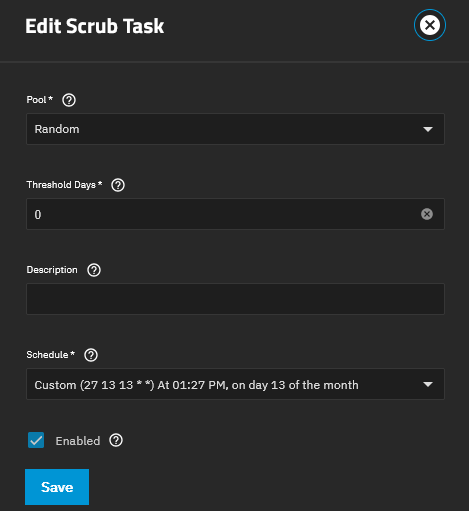Image resolution: width=469 pixels, height=511 pixels.
Task: Close the Edit Scrub Task panel
Action: coord(430,25)
